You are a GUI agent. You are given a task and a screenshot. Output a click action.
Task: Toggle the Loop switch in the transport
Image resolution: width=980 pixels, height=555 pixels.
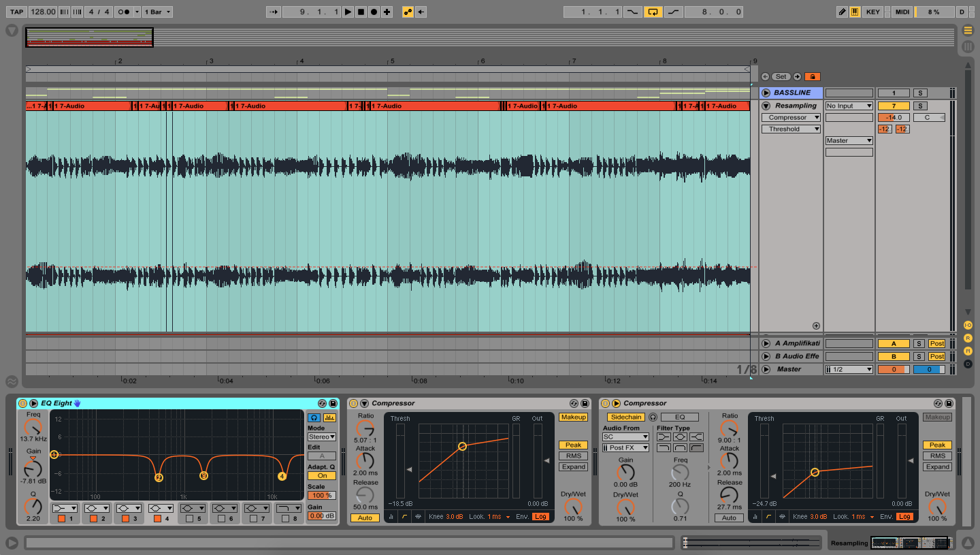[x=653, y=12]
